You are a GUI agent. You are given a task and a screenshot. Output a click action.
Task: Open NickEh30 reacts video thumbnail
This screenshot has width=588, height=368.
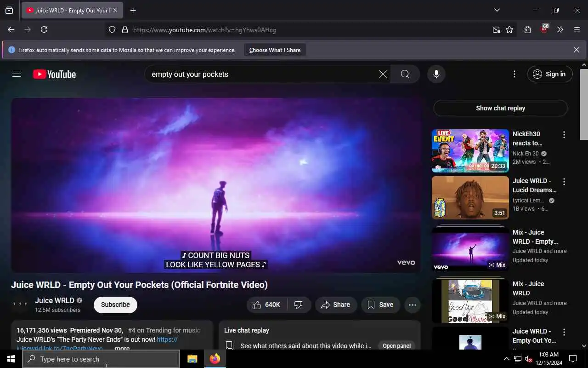pos(470,151)
